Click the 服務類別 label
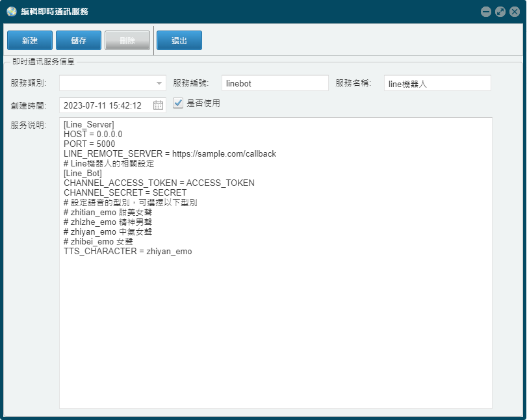Viewport: 527px width, 420px height. (x=28, y=83)
